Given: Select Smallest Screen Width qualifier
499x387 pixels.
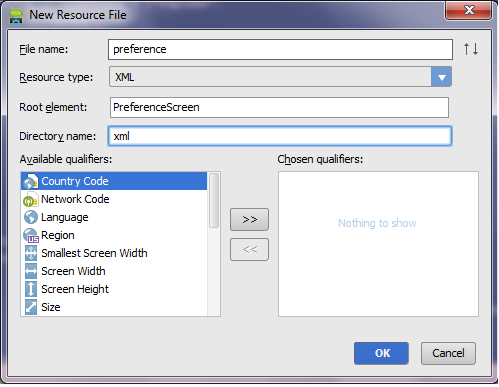Looking at the screenshot, I should [x=114, y=253].
